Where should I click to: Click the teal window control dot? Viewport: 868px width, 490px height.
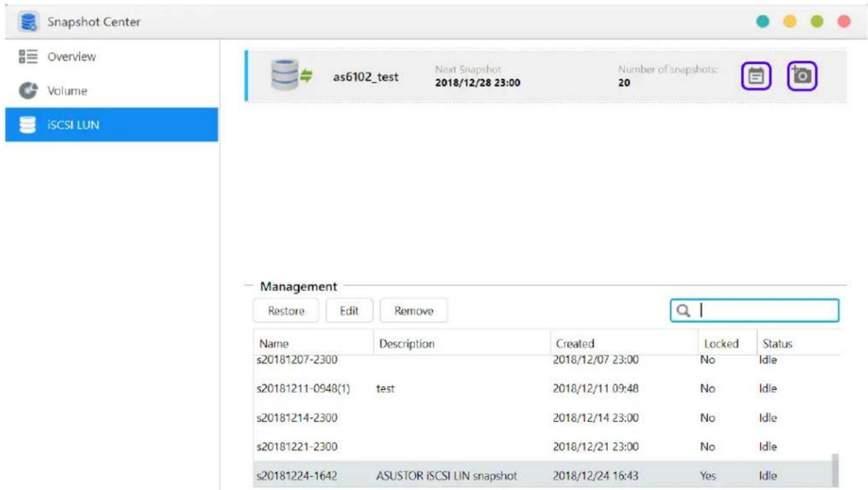(763, 22)
